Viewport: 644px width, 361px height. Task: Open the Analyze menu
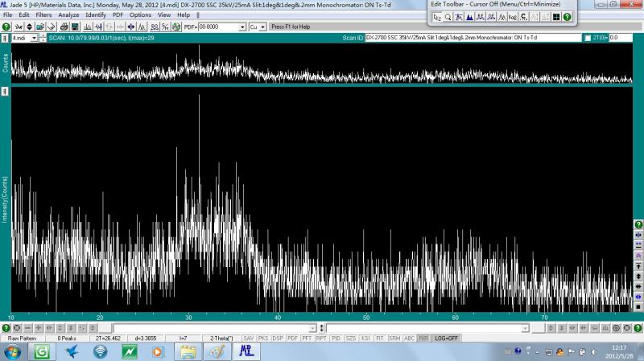68,15
